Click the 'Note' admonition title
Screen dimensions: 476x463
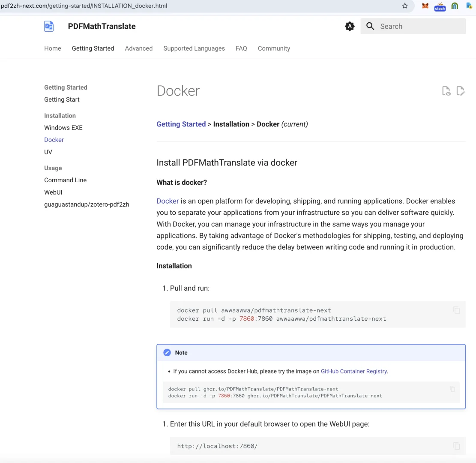point(181,352)
